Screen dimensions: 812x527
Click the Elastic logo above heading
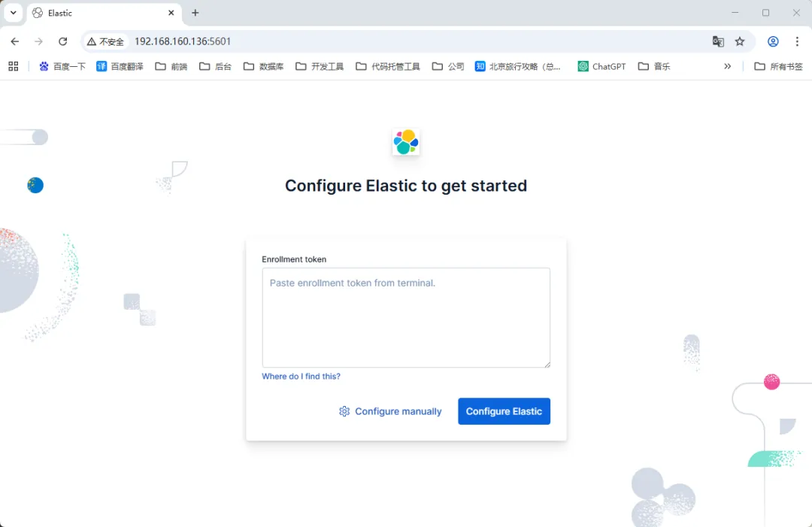pyautogui.click(x=406, y=142)
